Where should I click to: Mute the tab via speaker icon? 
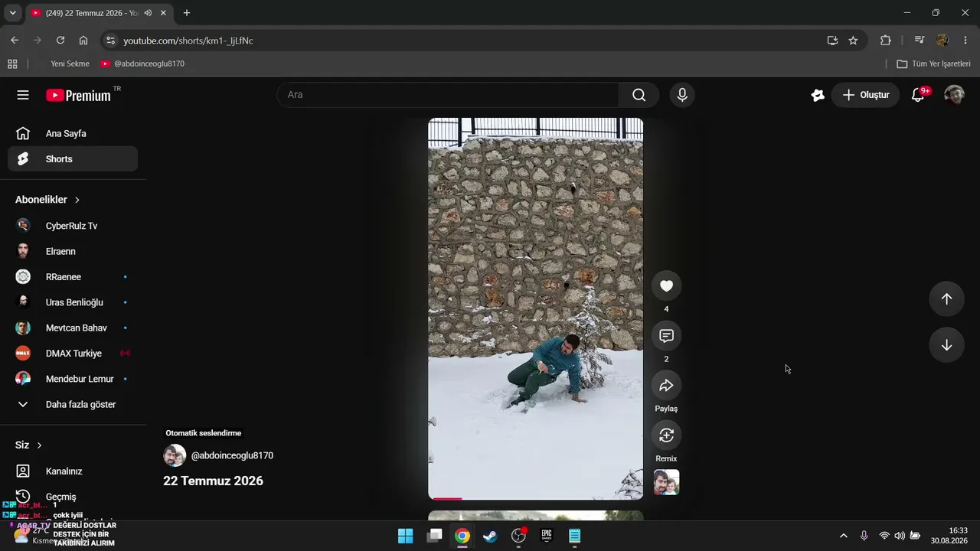[148, 13]
